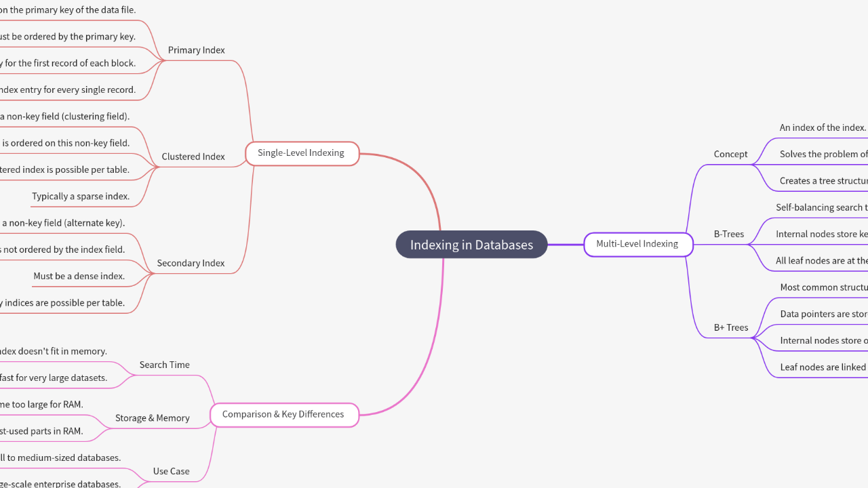Screen dimensions: 868x488
Task: Click the 'An index of the index.' leaf
Action: tap(823, 127)
